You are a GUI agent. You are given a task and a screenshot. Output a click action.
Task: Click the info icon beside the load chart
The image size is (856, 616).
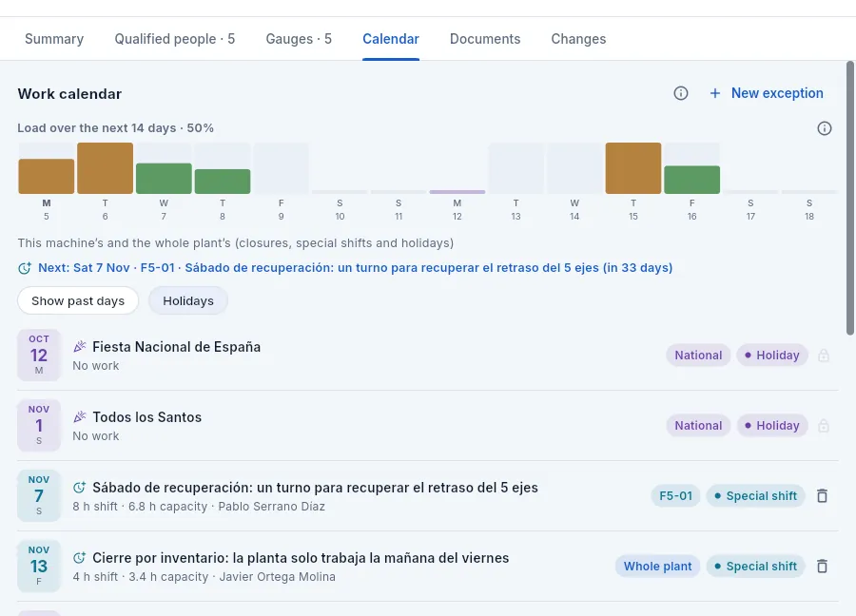point(825,128)
